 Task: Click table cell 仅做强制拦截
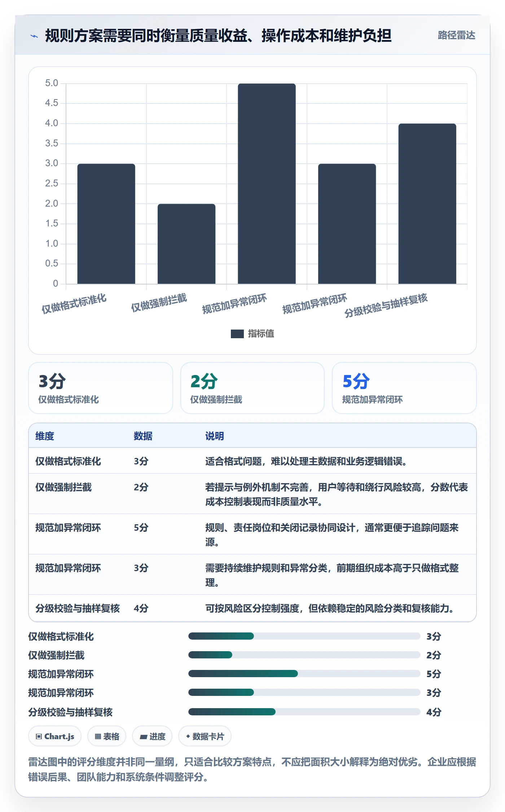click(x=63, y=487)
